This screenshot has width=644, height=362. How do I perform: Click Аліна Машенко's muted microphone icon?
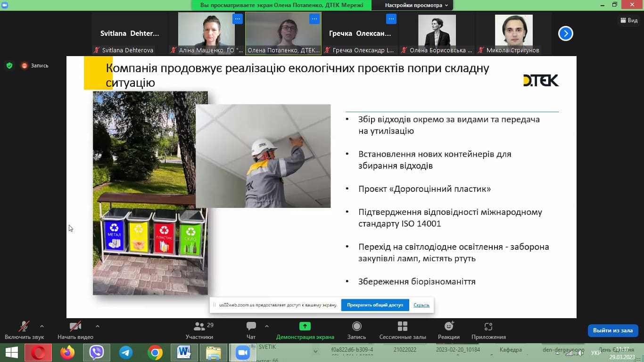click(x=173, y=50)
